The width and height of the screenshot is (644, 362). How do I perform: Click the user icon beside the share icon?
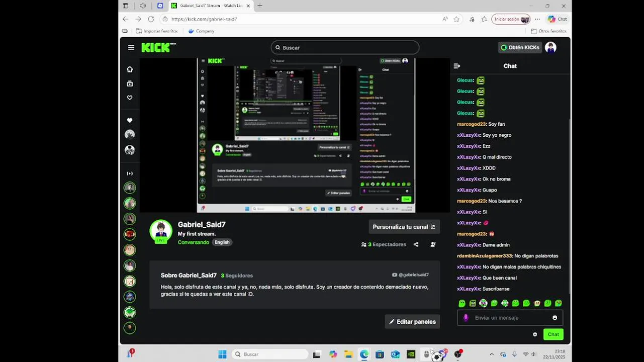click(x=433, y=244)
